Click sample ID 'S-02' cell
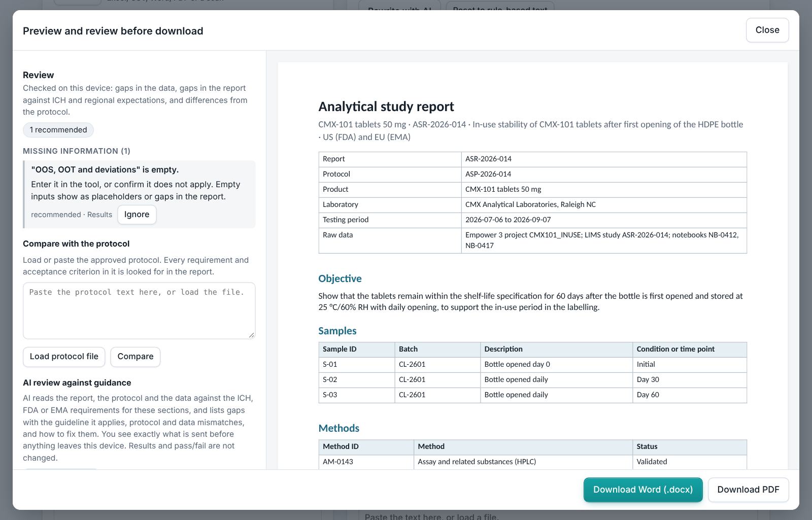Viewport: 812px width, 520px height. (x=357, y=380)
